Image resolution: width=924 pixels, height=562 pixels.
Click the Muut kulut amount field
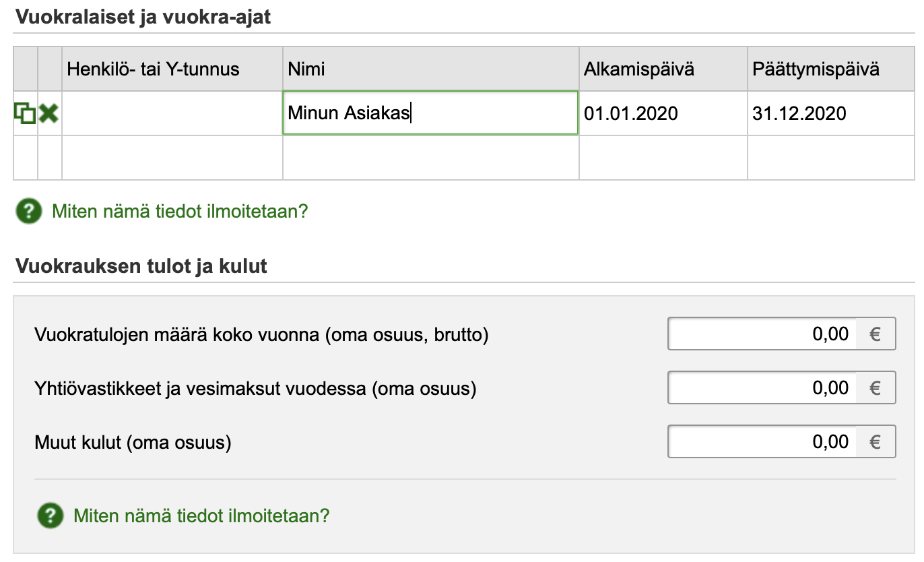coord(762,442)
